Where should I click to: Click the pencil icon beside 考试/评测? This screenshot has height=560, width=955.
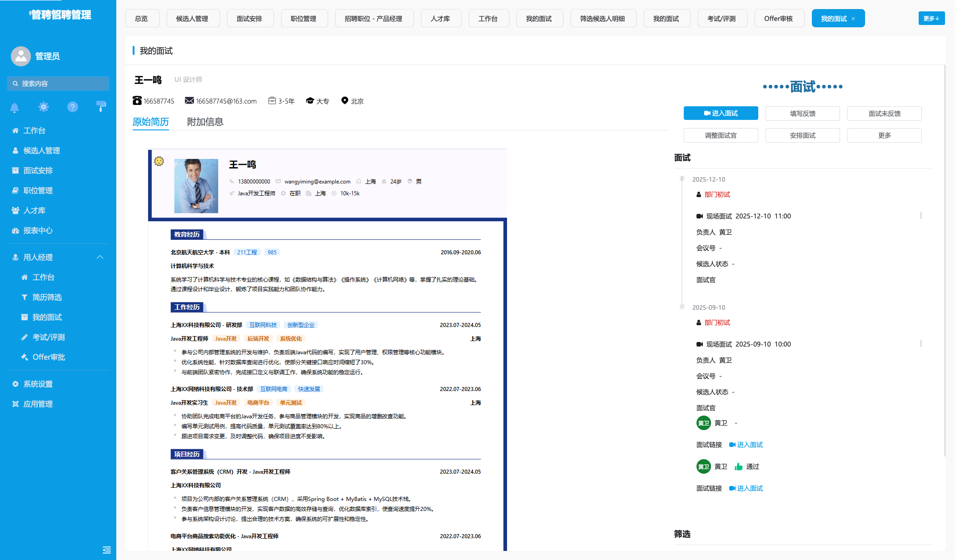pos(25,337)
